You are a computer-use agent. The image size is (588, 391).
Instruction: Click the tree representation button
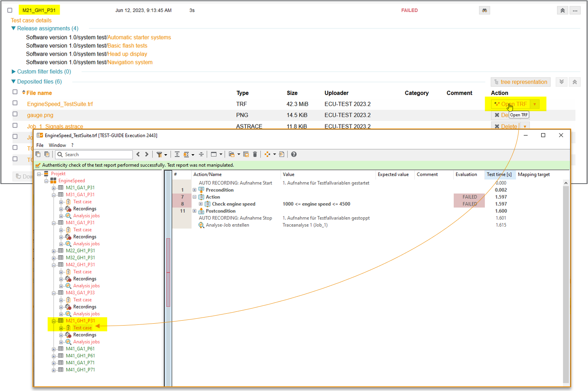tap(520, 82)
